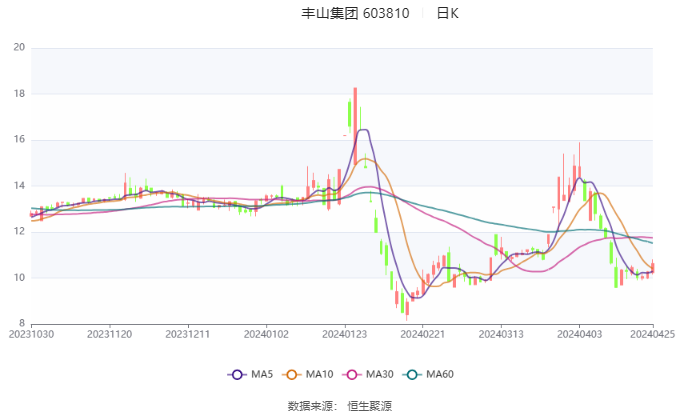Toggle the MA10 legend series
Screen dimensions: 680x413
[307, 374]
